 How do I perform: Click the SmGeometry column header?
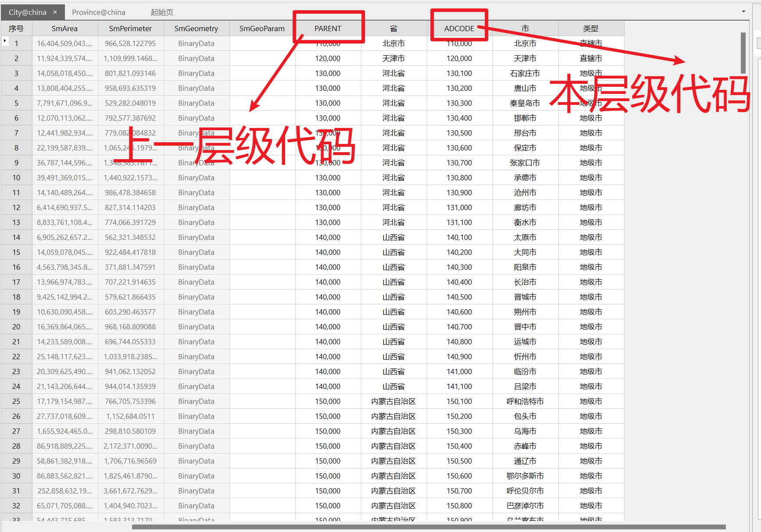196,28
